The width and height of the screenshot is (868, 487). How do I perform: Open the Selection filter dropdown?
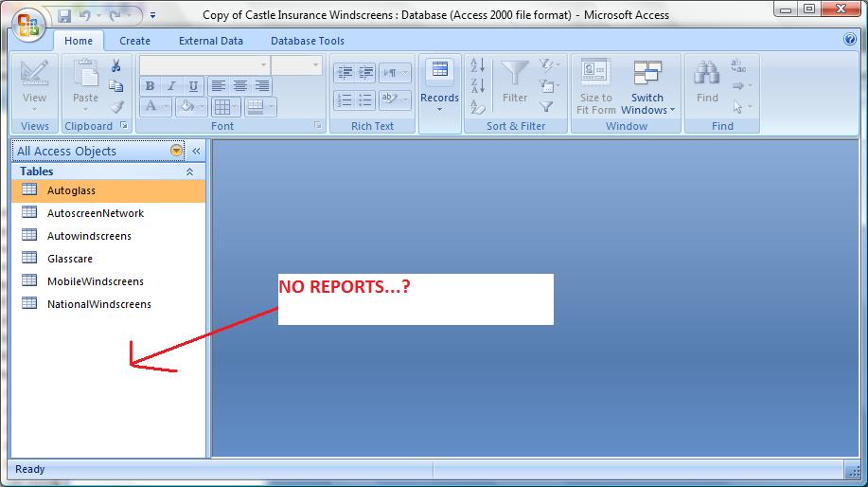point(549,65)
